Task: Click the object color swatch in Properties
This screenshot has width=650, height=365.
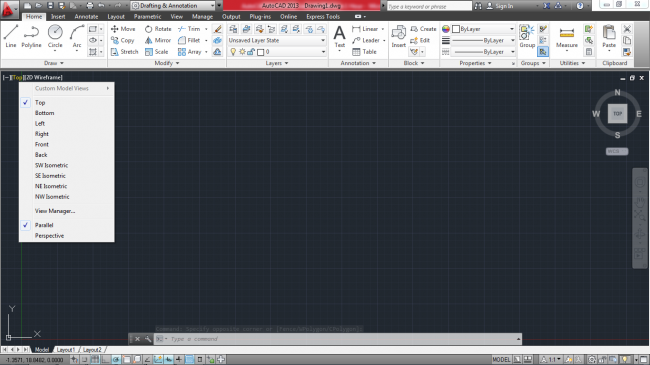Action: pyautogui.click(x=446, y=29)
